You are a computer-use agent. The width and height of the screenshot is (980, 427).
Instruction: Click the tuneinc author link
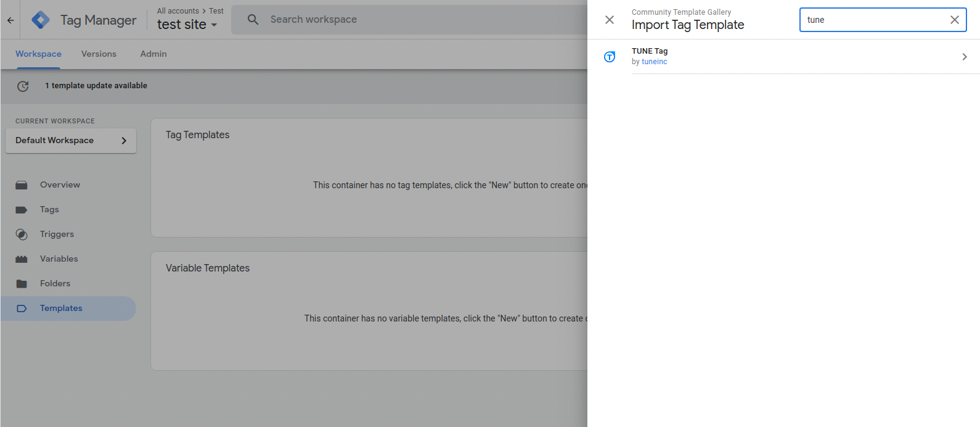click(655, 62)
